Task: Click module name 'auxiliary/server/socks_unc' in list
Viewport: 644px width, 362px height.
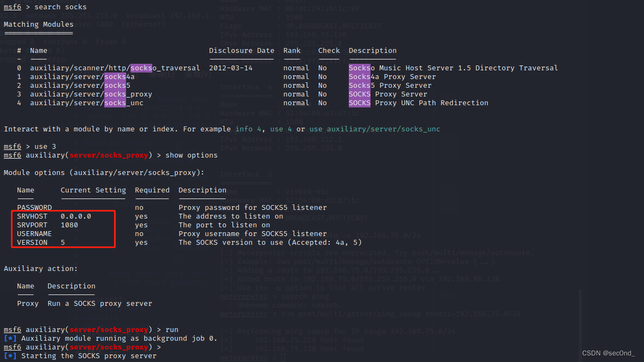Action: coord(87,103)
